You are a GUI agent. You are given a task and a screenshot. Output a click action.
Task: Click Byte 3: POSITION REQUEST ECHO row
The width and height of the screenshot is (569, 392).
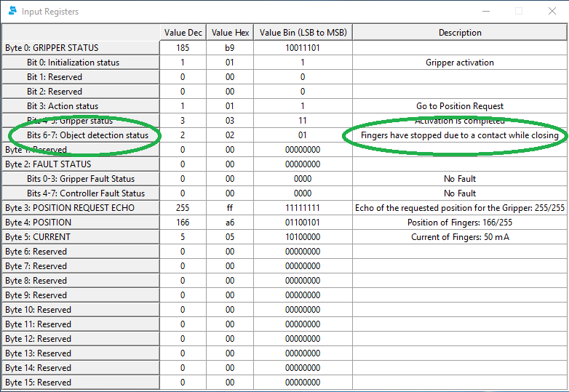(x=70, y=208)
